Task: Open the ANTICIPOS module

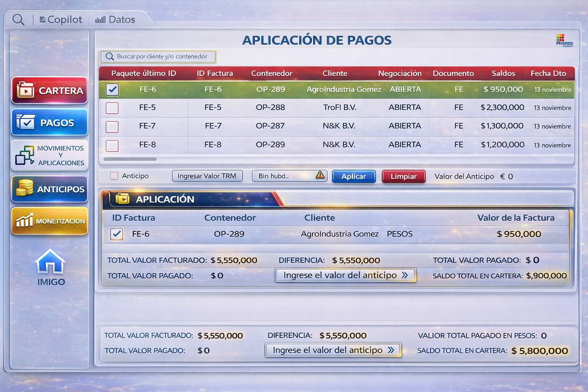Action: coord(49,189)
